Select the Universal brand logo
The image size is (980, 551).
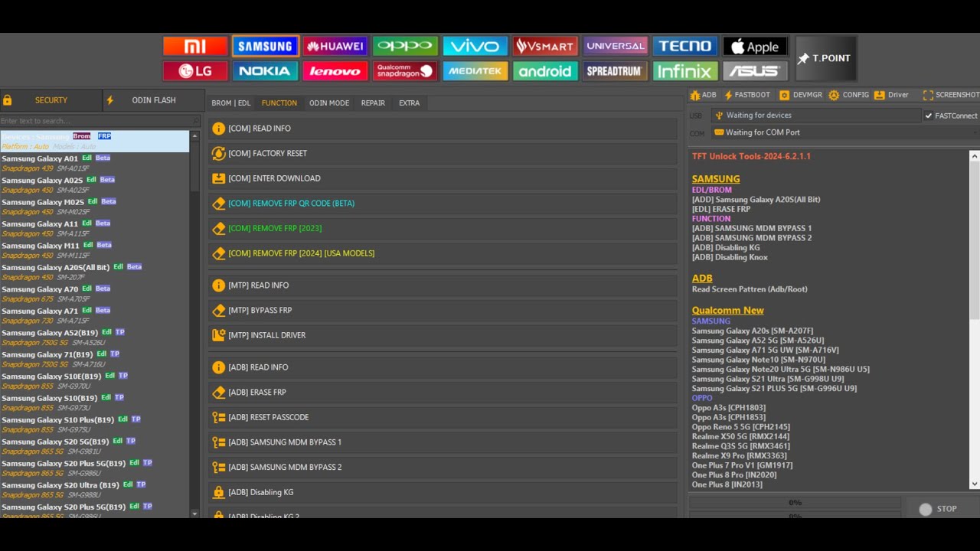[616, 46]
